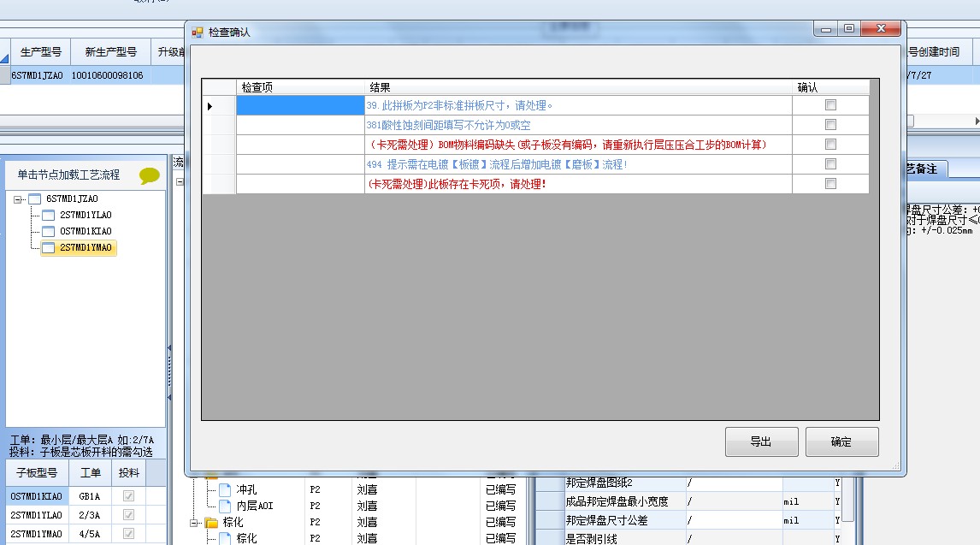The width and height of the screenshot is (980, 545).
Task: Click the 工单 column header
Action: click(x=90, y=473)
